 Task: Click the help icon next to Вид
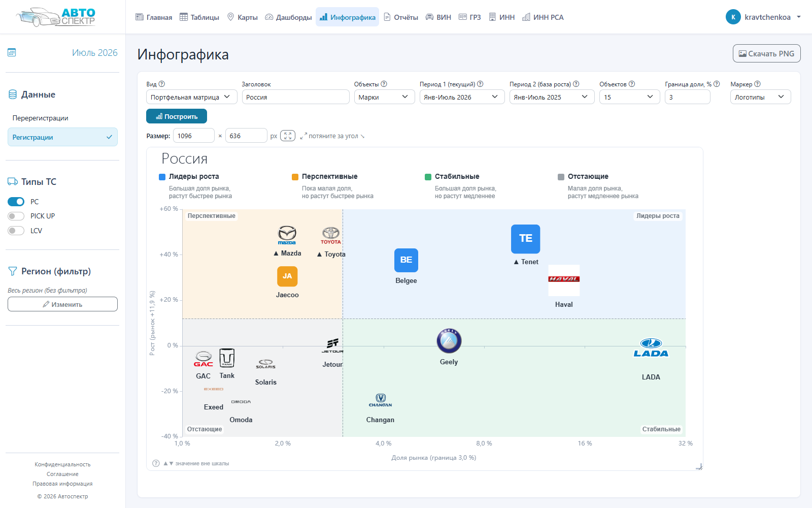click(x=162, y=84)
